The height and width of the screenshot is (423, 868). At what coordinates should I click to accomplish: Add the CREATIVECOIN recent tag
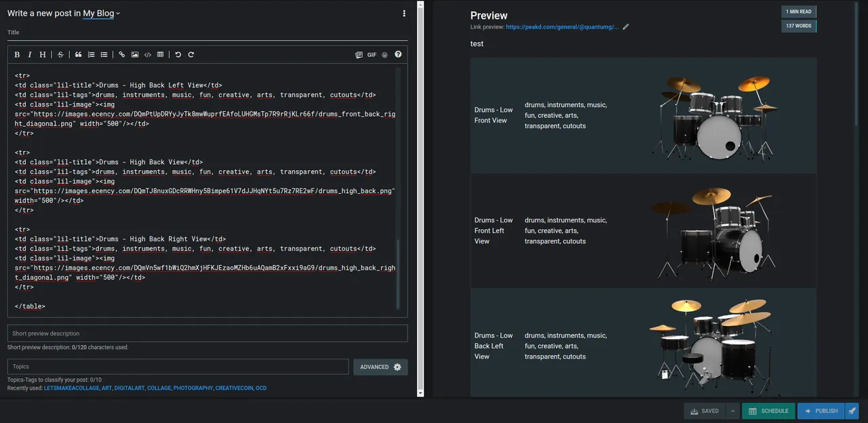235,388
